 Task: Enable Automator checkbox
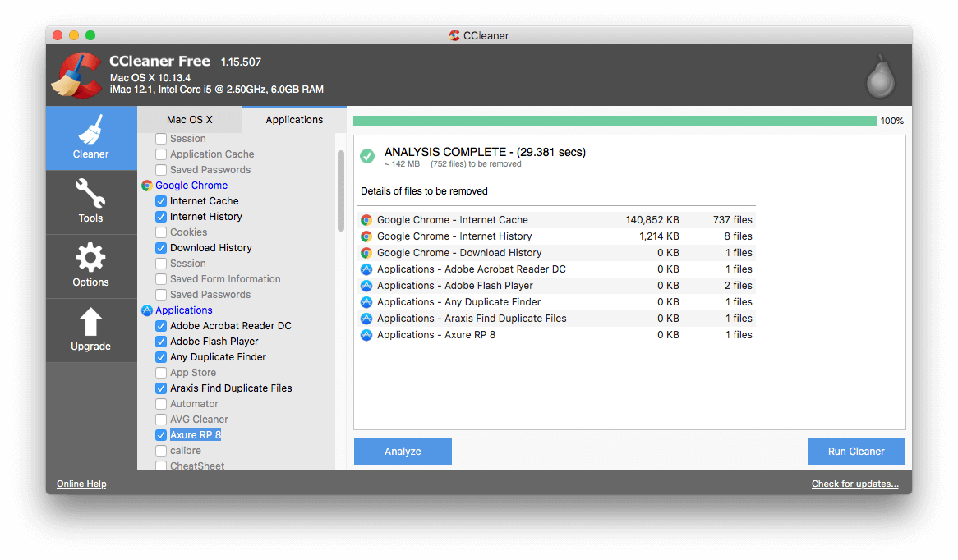161,404
